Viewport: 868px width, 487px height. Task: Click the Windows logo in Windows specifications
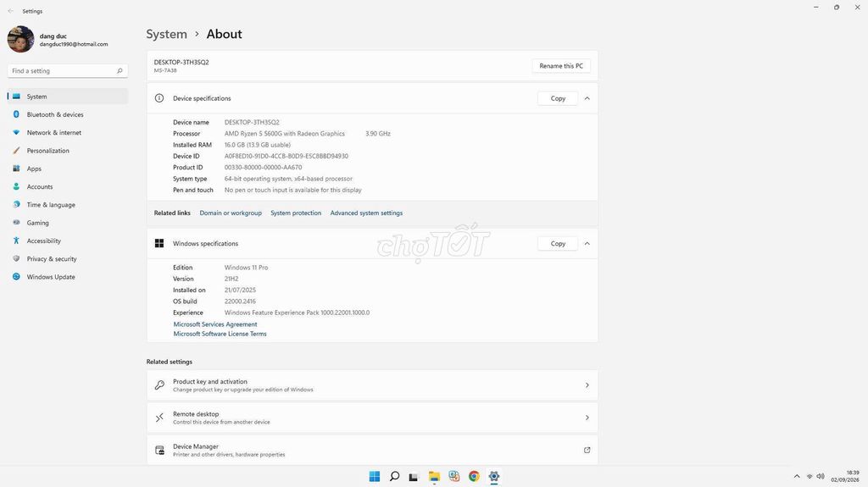tap(159, 244)
